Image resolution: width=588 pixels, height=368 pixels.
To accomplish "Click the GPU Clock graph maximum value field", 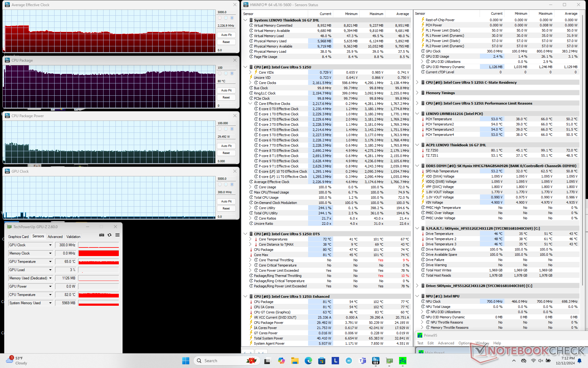I will click(226, 178).
